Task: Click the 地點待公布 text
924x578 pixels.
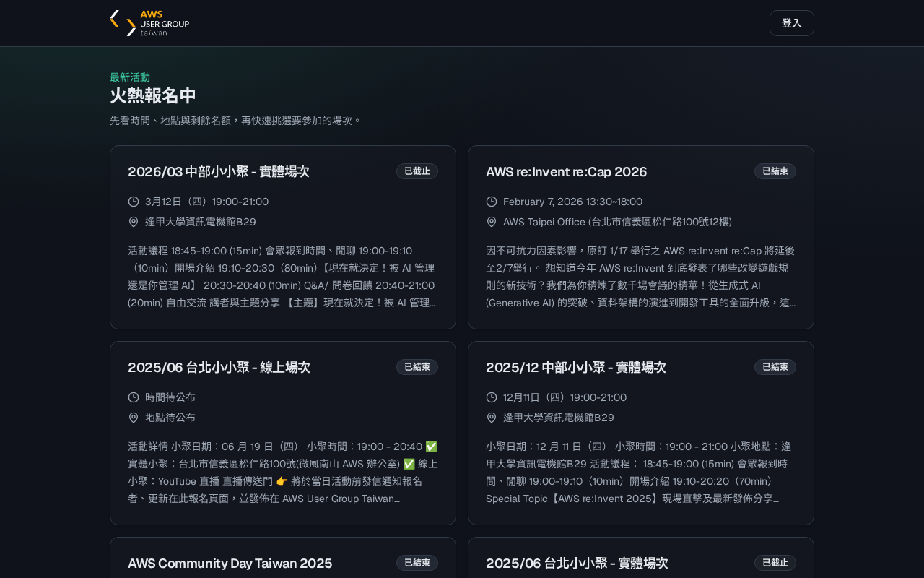Action: (170, 418)
